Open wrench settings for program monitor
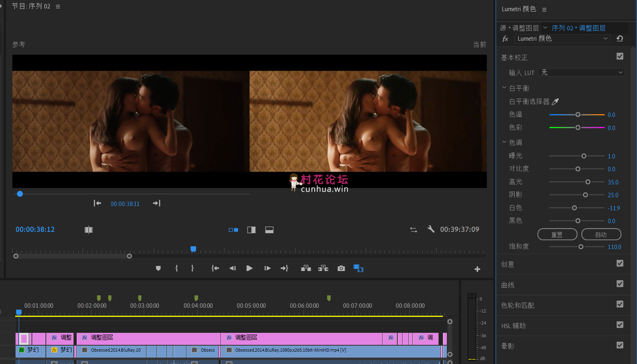The height and width of the screenshot is (364, 637). [x=431, y=229]
